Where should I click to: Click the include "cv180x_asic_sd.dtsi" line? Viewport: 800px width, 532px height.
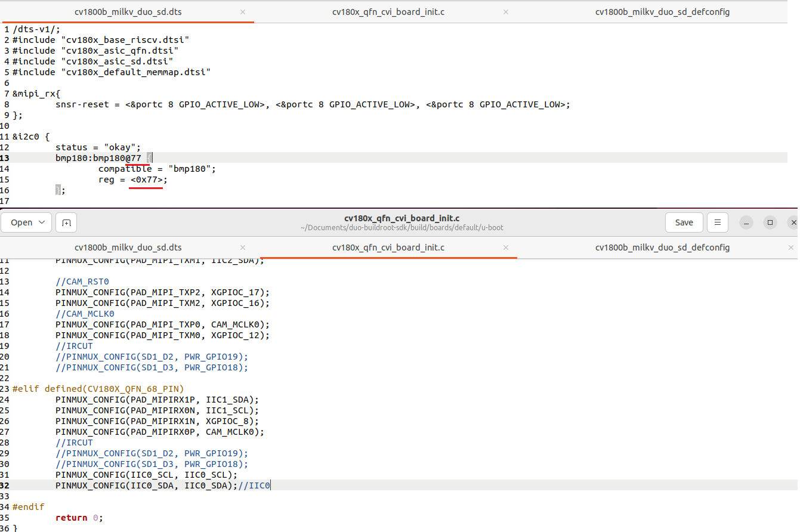tap(93, 61)
